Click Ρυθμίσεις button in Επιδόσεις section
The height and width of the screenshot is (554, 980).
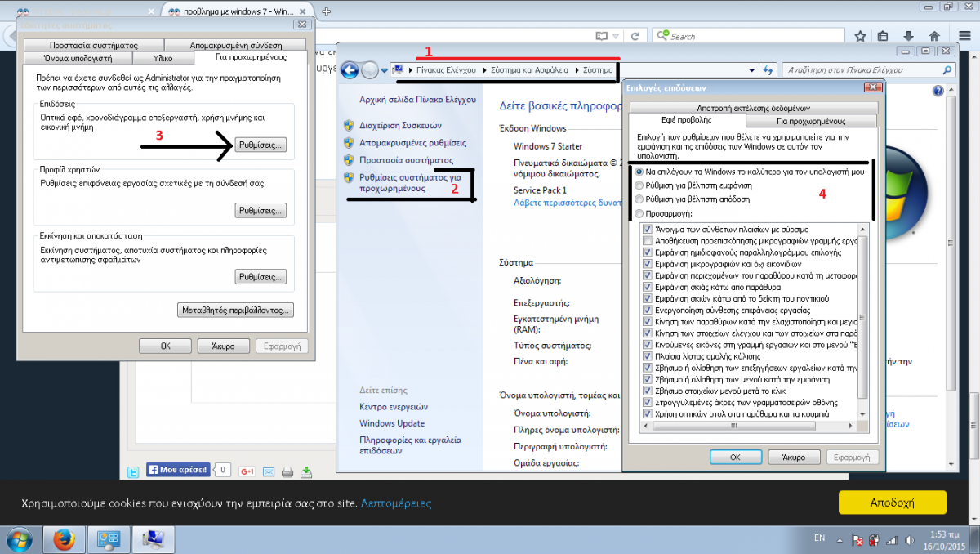[x=261, y=145]
